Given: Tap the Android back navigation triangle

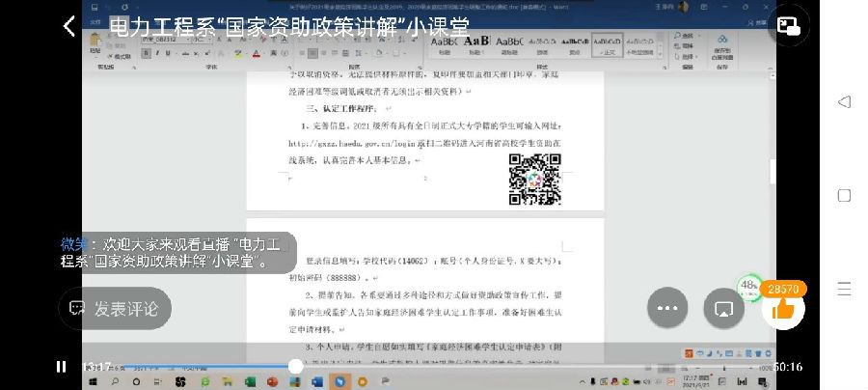Looking at the screenshot, I should tap(844, 102).
